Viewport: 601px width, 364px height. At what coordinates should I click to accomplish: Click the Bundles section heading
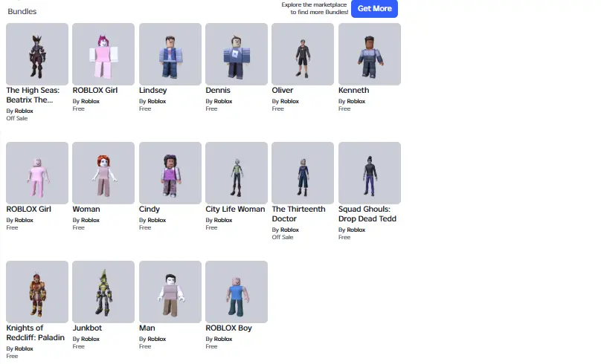(x=22, y=11)
